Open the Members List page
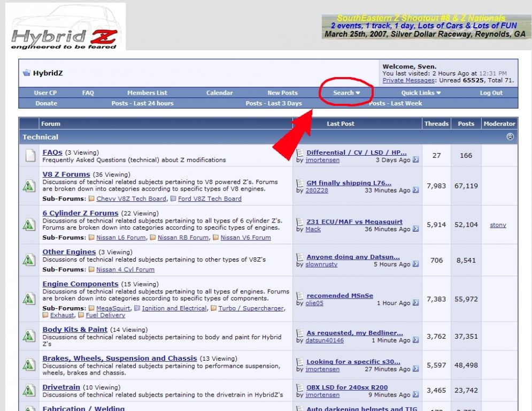The width and height of the screenshot is (532, 411). pos(147,93)
